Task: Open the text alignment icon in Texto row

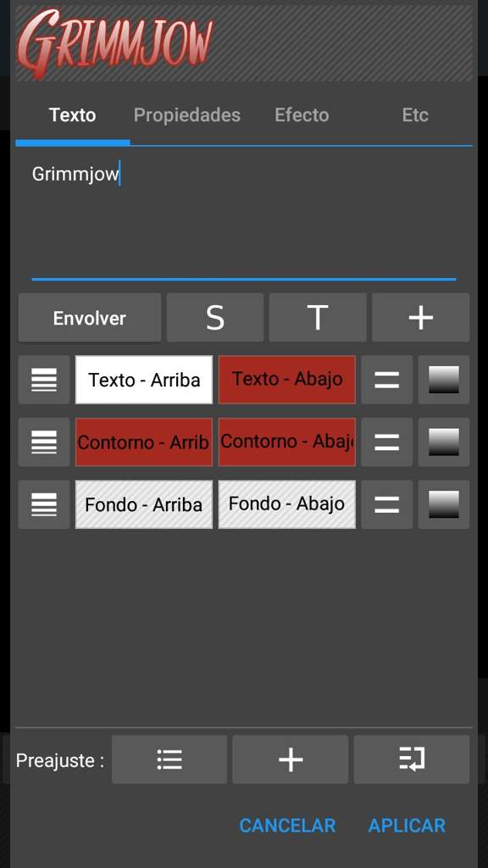Action: [44, 380]
